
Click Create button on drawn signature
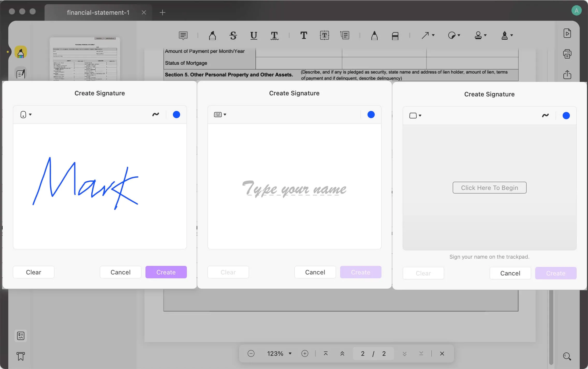tap(166, 272)
